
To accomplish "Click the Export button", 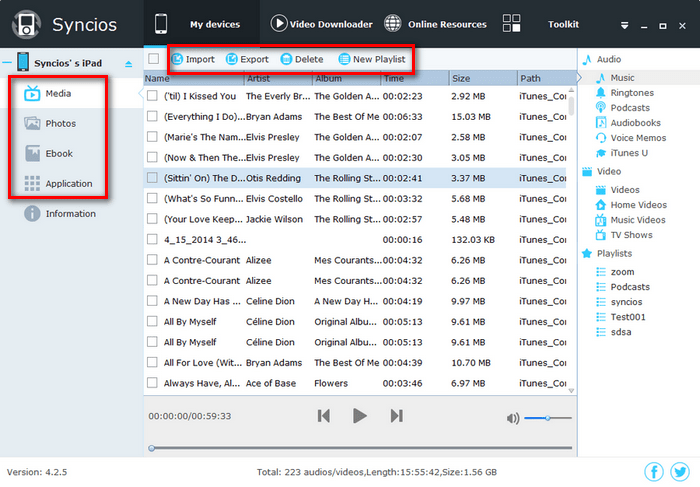I will tap(247, 59).
